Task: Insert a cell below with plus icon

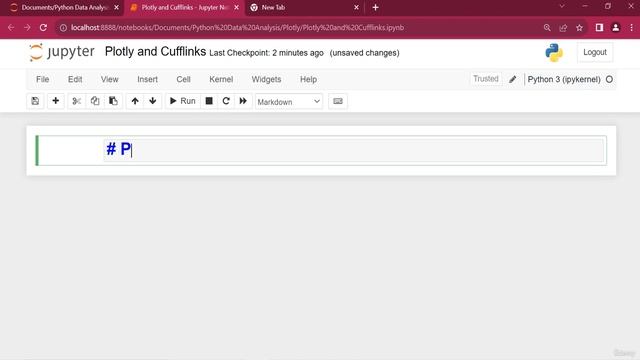Action: (56, 101)
